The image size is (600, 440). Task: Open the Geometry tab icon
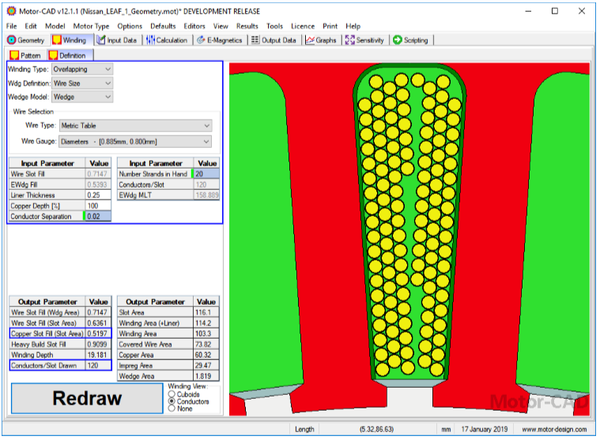[x=12, y=40]
